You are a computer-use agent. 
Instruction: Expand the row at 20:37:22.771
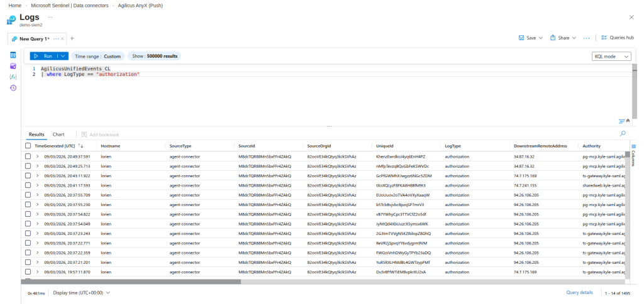click(37, 243)
